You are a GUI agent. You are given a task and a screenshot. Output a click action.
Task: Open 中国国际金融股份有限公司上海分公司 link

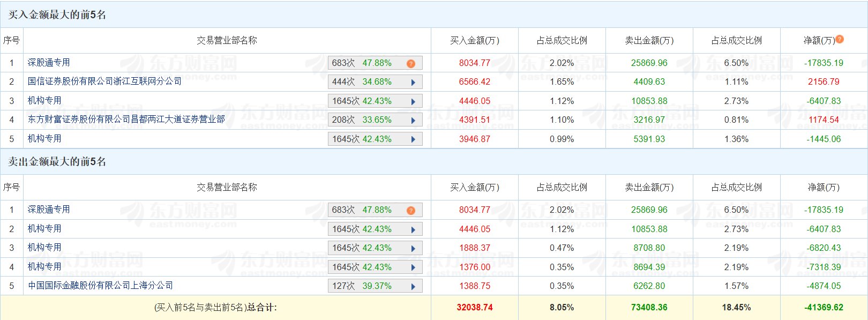coord(100,286)
